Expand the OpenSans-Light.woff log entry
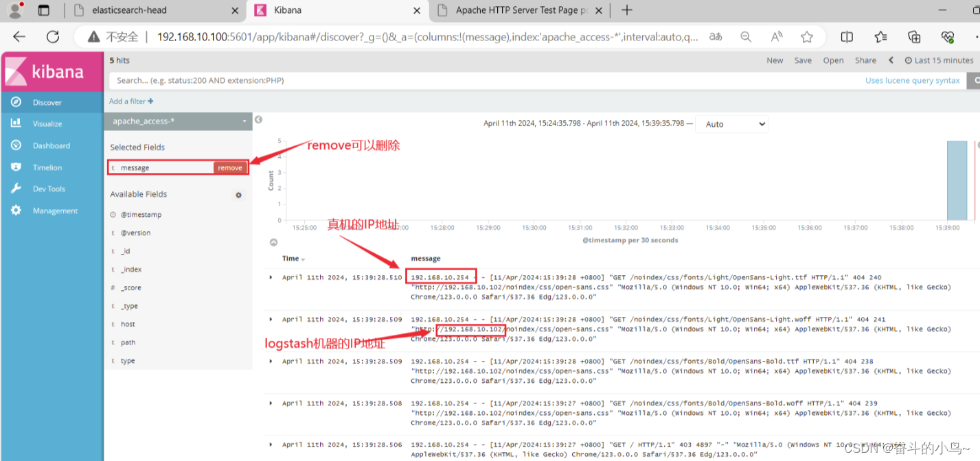 pyautogui.click(x=271, y=319)
